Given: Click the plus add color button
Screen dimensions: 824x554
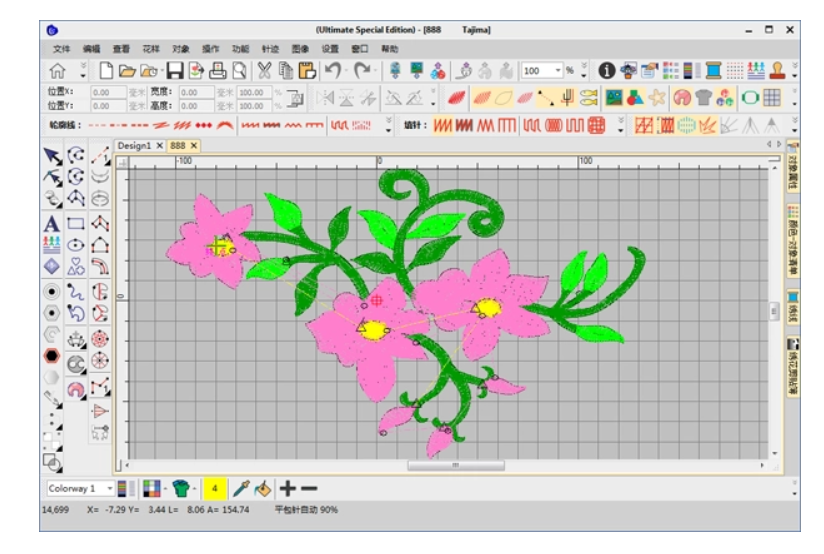Looking at the screenshot, I should (x=287, y=488).
